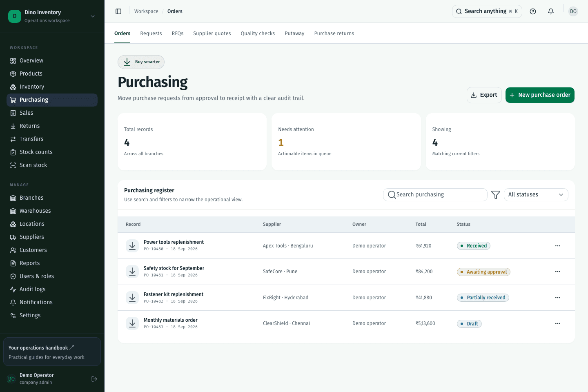Switch to the RFQs tab
This screenshot has height=392, width=588.
[x=178, y=33]
